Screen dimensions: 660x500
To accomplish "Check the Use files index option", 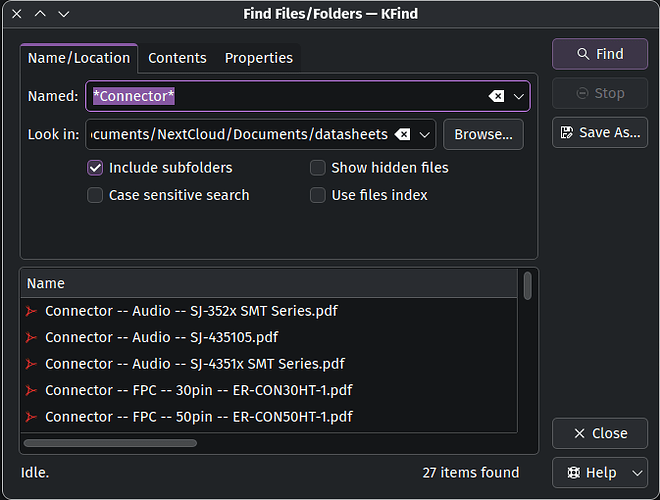I will click(x=318, y=195).
